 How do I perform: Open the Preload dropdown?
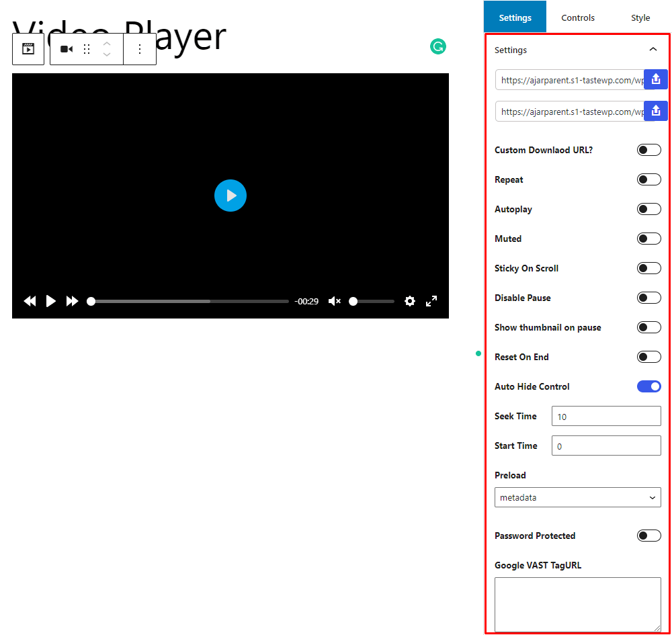pyautogui.click(x=577, y=497)
